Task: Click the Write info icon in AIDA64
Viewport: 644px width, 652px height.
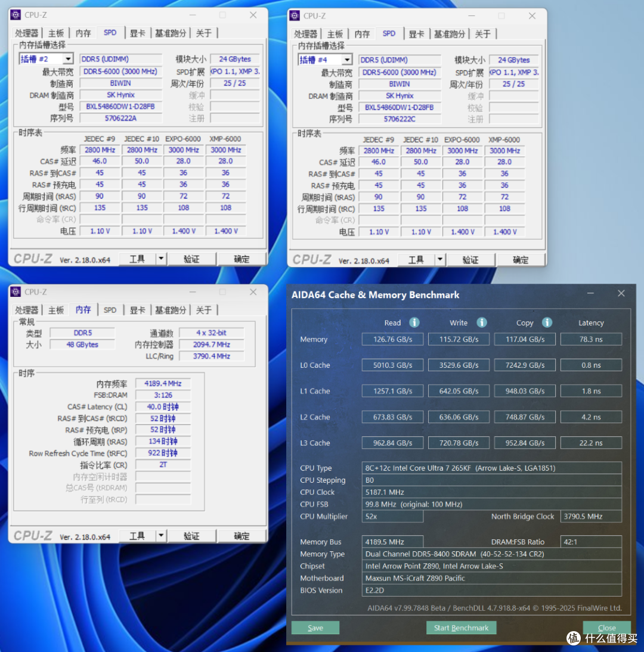Action: tap(481, 322)
